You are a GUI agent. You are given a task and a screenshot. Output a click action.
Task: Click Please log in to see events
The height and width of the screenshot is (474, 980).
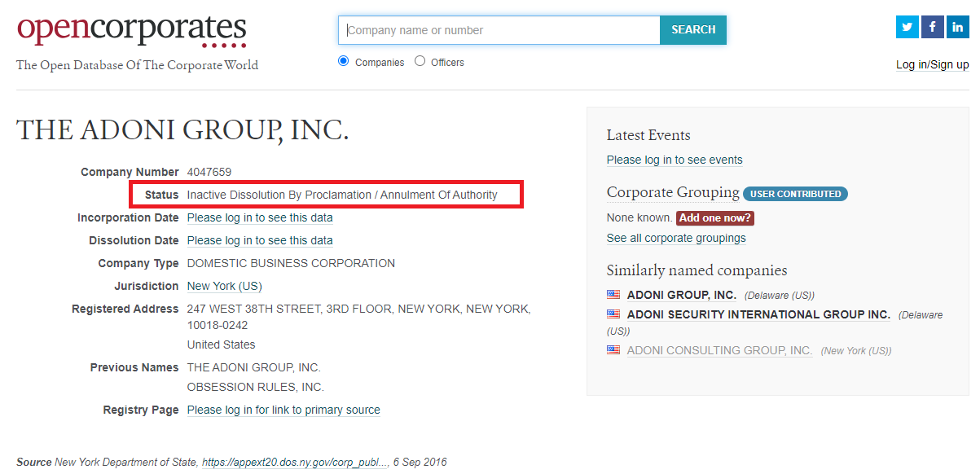(x=675, y=160)
